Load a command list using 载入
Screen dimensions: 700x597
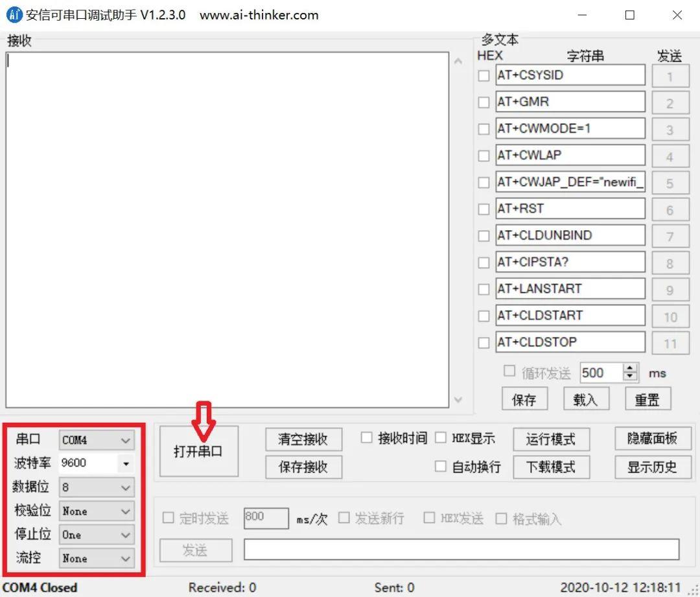click(x=586, y=399)
